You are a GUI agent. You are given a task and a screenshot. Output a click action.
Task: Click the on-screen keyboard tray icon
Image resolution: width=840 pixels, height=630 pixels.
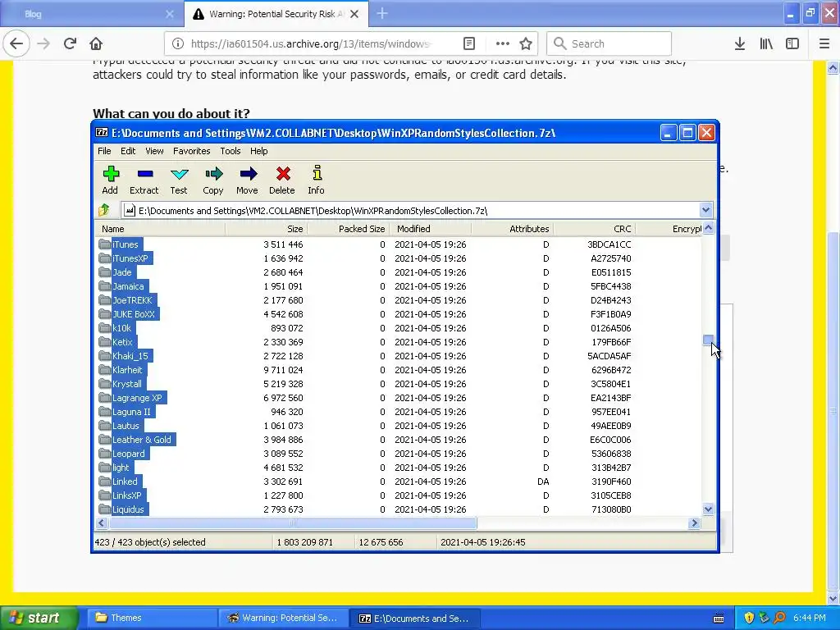pos(719,619)
